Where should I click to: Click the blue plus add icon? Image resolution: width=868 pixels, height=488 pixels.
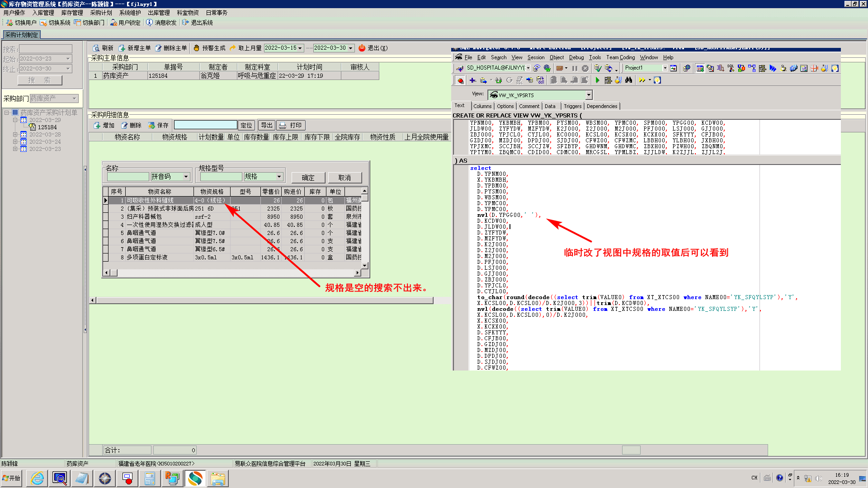pos(472,80)
